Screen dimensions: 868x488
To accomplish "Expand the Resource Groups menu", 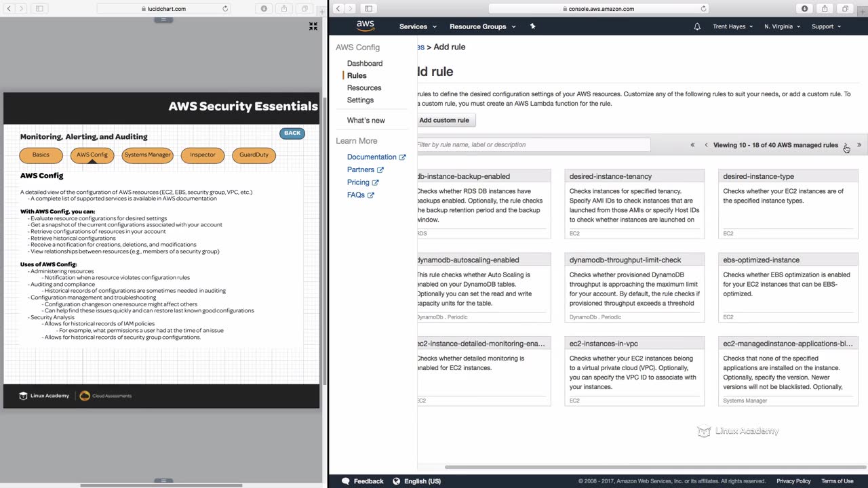I will (x=482, y=26).
